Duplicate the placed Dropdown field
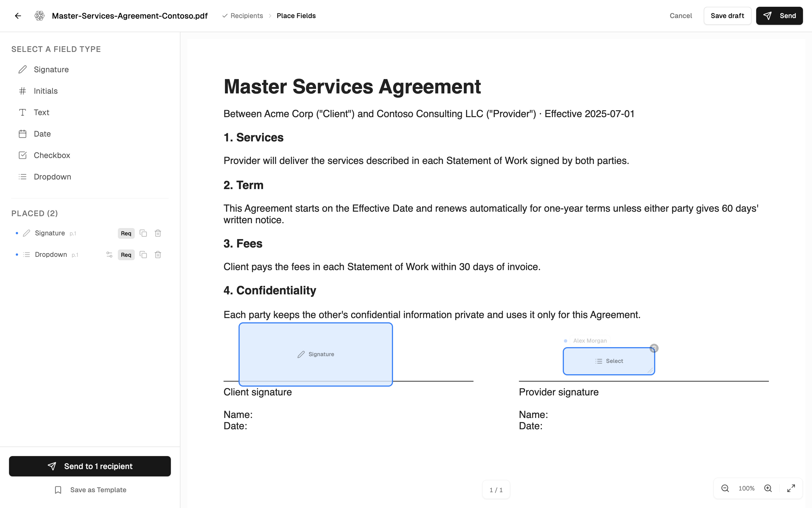Viewport: 812px width, 508px height. click(x=143, y=255)
